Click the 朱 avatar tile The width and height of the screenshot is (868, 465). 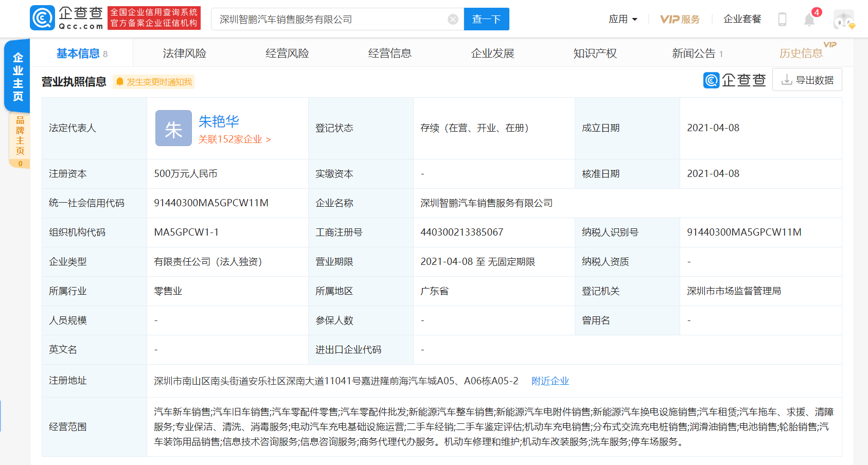(x=173, y=128)
